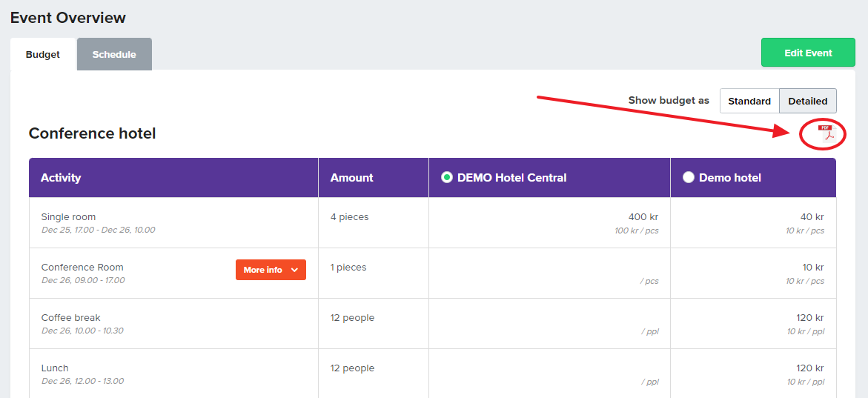868x398 pixels.
Task: Click the Edit Event button
Action: [808, 53]
